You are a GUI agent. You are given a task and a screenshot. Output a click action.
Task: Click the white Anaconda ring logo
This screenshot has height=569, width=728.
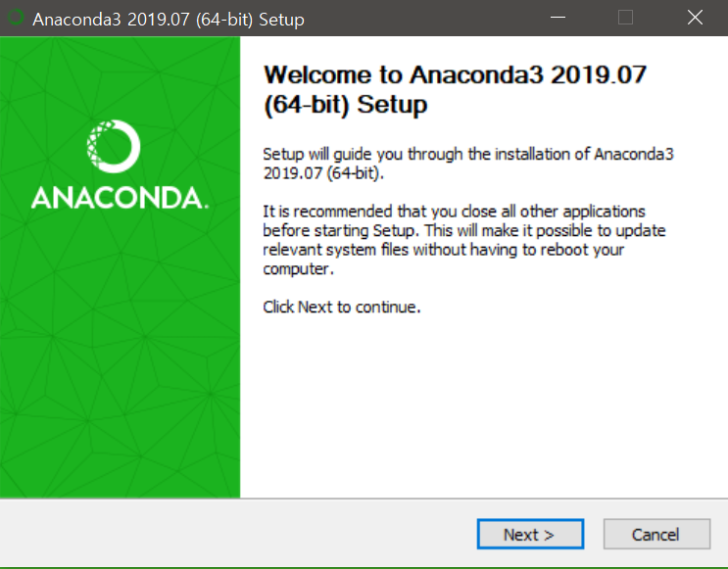point(115,147)
